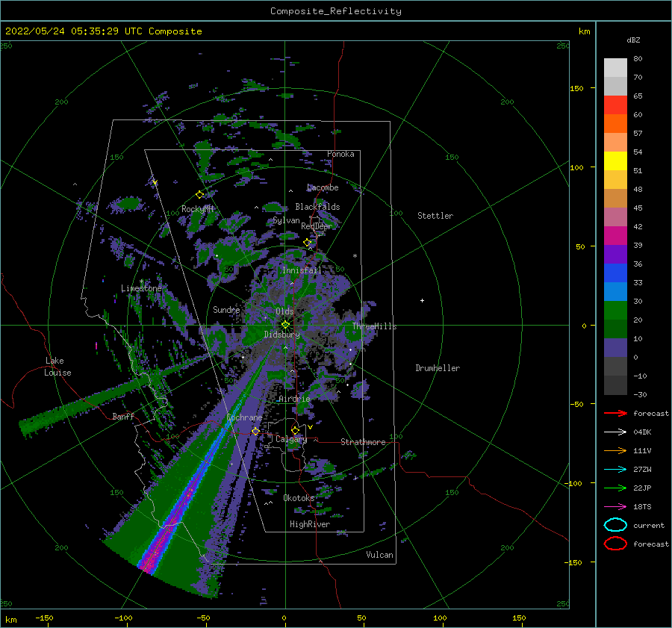This screenshot has height=628, width=672.
Task: Click the HighRiver town label
Action: [310, 524]
